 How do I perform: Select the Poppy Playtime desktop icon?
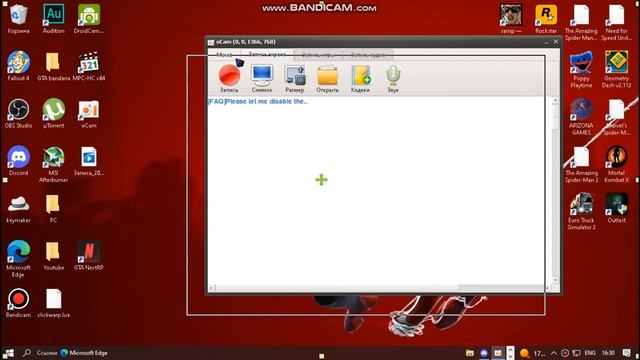click(581, 70)
